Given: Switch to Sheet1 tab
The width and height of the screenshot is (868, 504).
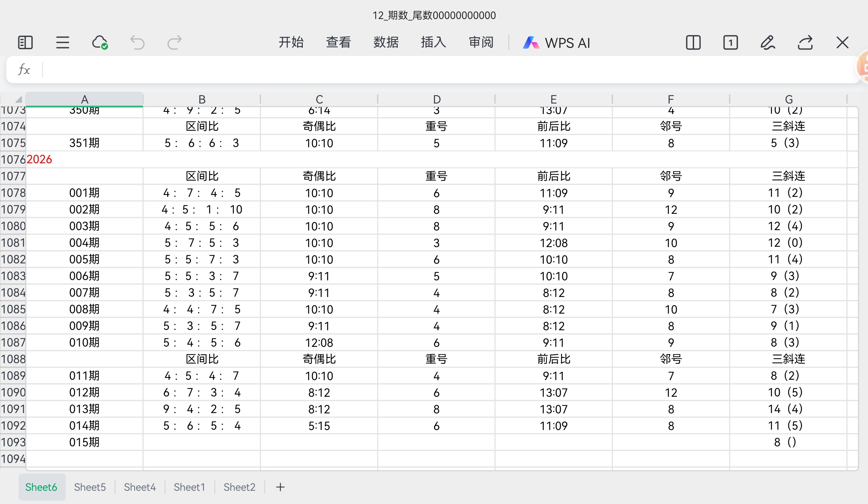Looking at the screenshot, I should tap(190, 487).
